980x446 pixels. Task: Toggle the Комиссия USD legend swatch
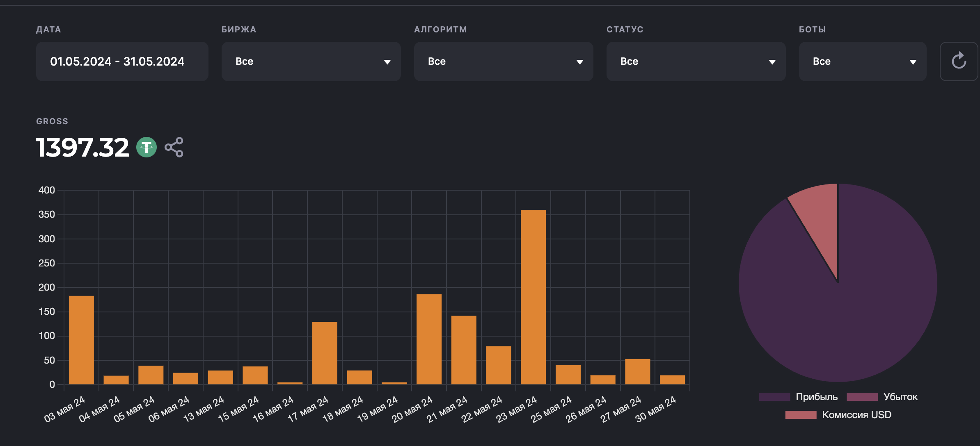[801, 415]
